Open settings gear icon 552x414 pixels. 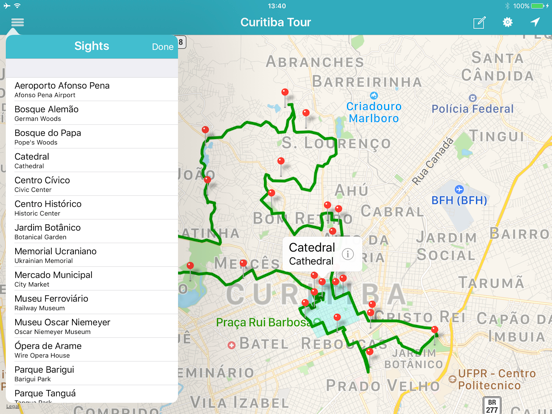coord(507,22)
